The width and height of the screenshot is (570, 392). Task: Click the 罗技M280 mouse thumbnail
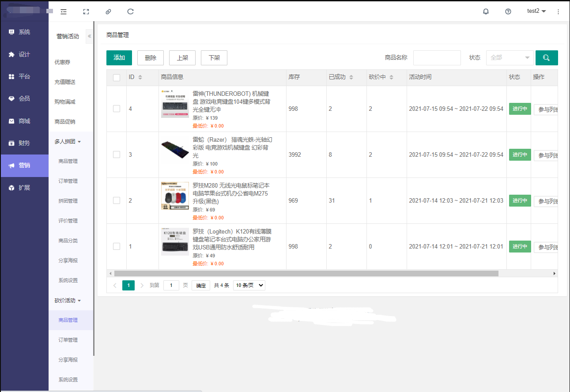[x=175, y=196]
